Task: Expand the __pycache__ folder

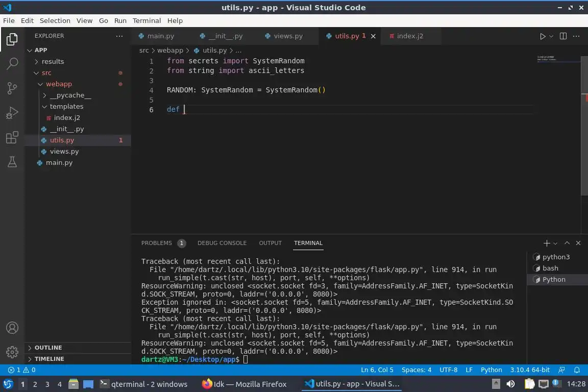Action: 78,95
